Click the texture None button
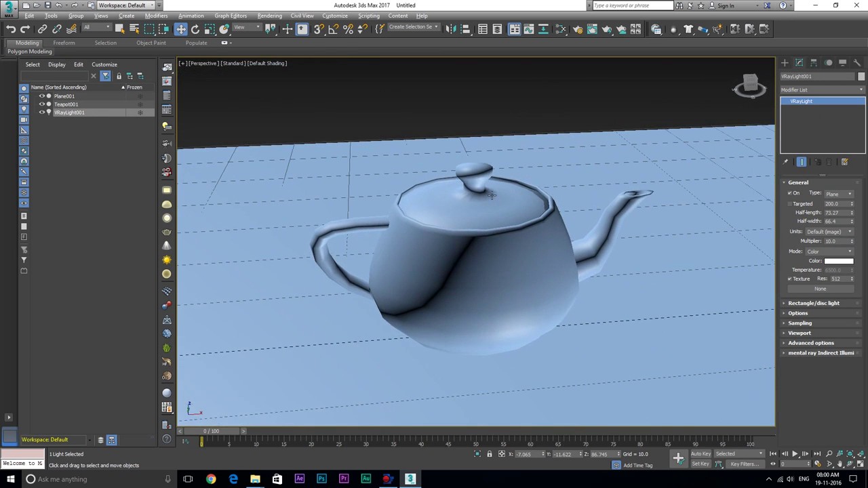This screenshot has height=488, width=868. (x=821, y=289)
